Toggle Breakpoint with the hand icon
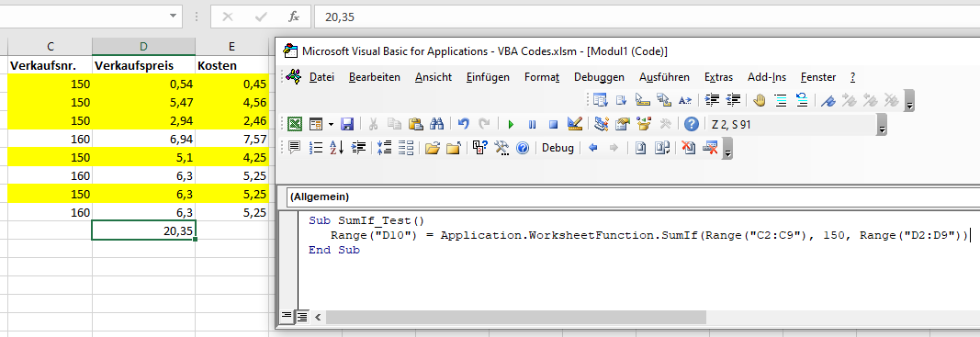Image resolution: width=980 pixels, height=337 pixels. point(760,99)
